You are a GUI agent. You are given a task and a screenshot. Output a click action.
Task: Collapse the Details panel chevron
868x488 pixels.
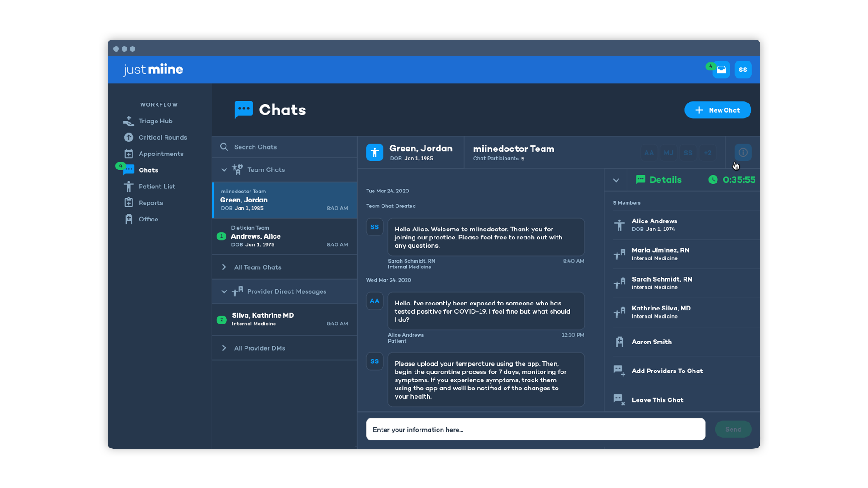coord(616,180)
